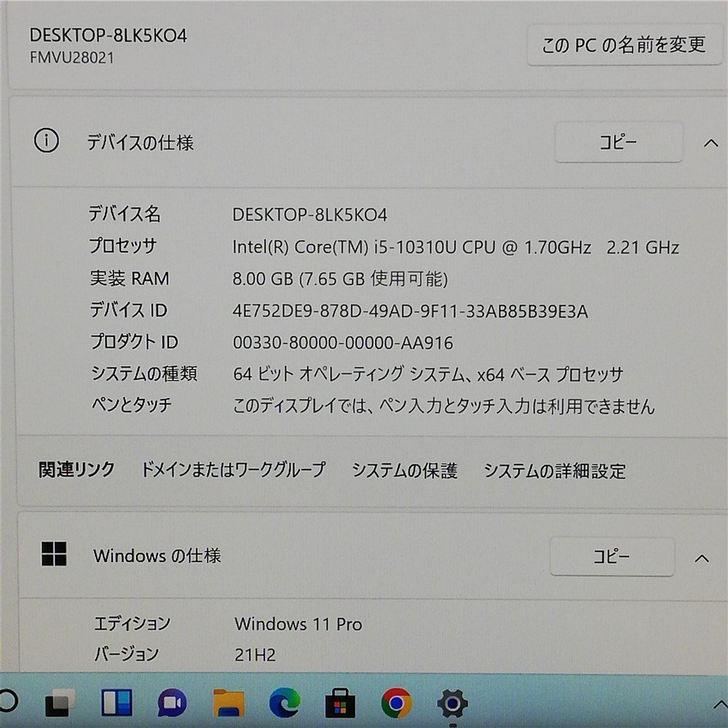Click the header PC name DESKTOP-8LK5KO4
This screenshot has width=728, height=728.
[x=108, y=36]
